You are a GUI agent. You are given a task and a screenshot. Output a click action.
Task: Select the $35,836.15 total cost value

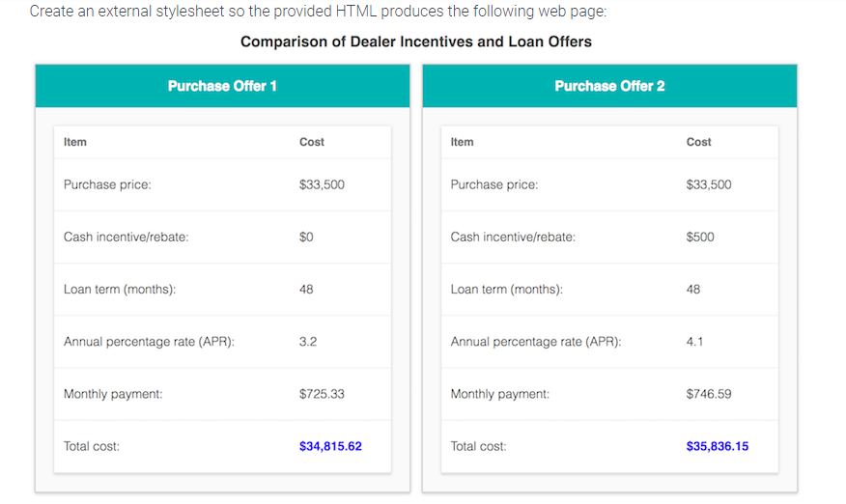[718, 446]
